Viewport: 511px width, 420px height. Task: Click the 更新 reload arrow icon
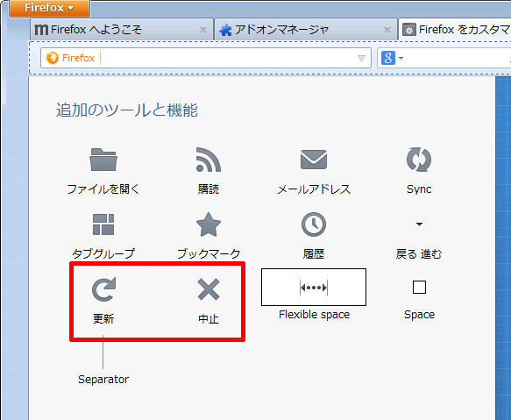coord(103,289)
